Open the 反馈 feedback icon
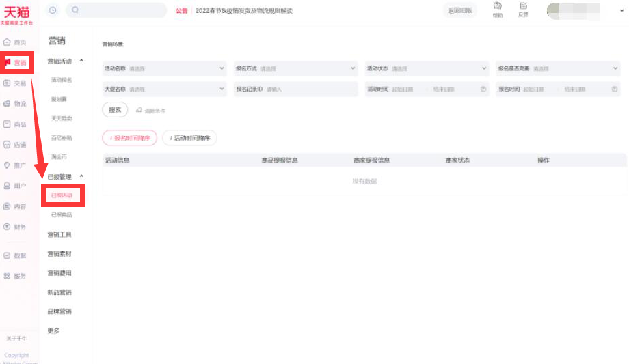 (523, 9)
